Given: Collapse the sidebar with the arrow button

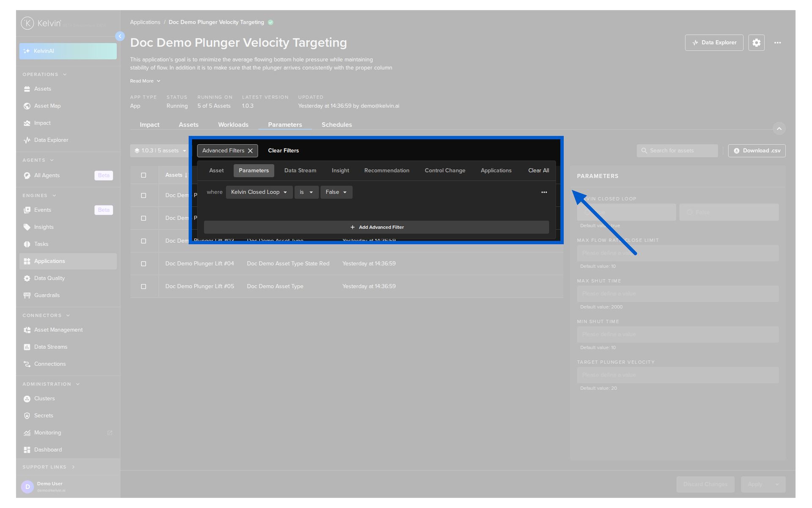Looking at the screenshot, I should click(x=120, y=36).
